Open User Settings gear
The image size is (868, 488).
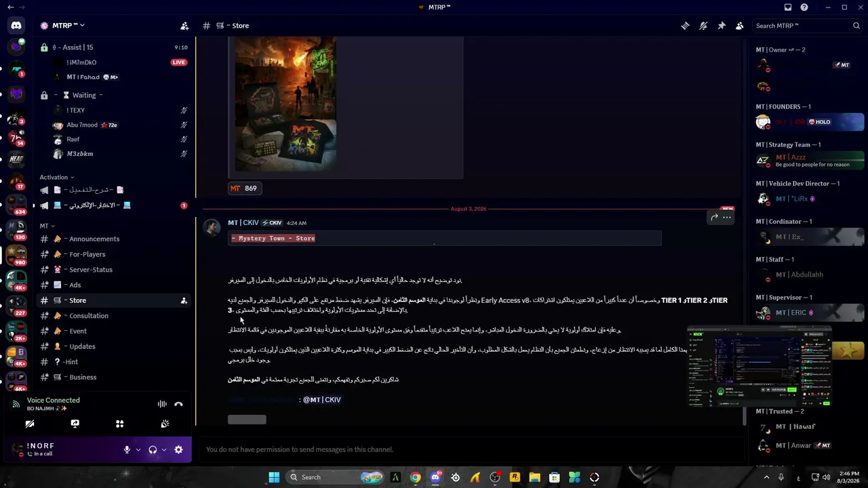coord(178,449)
